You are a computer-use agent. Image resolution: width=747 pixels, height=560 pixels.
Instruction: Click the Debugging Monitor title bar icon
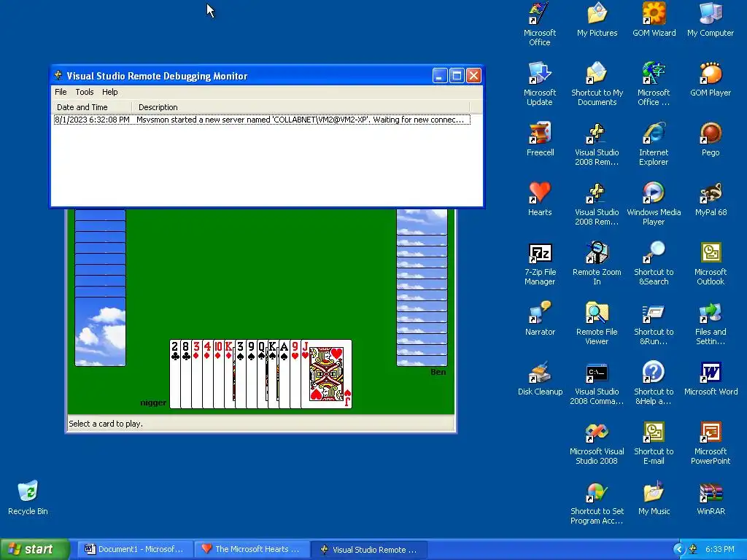tap(58, 75)
